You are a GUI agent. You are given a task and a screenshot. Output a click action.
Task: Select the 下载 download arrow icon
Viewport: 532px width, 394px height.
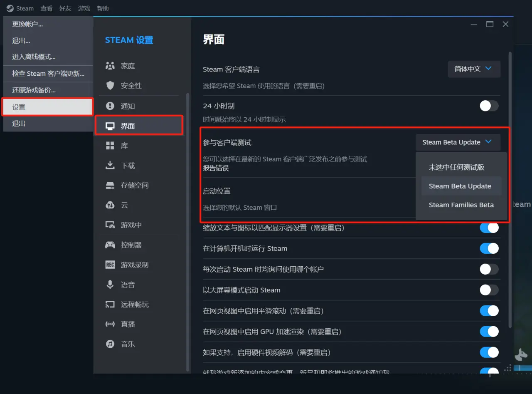(x=110, y=166)
